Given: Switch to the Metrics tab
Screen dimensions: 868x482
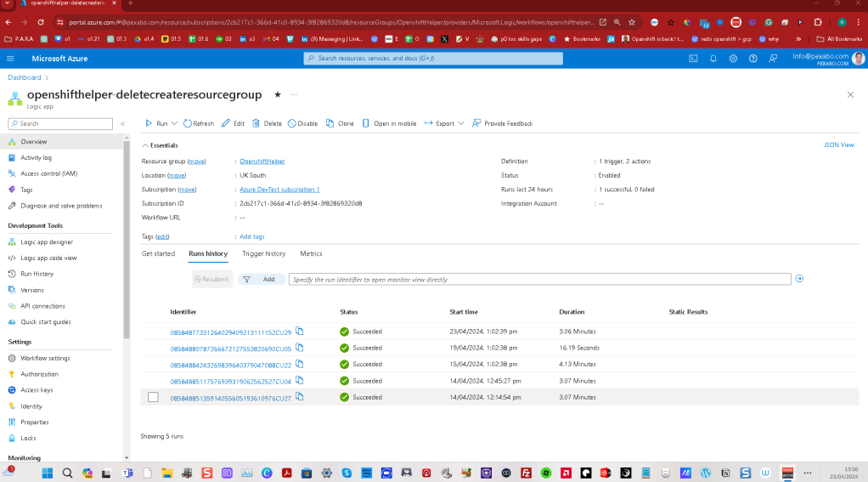Looking at the screenshot, I should (x=311, y=253).
